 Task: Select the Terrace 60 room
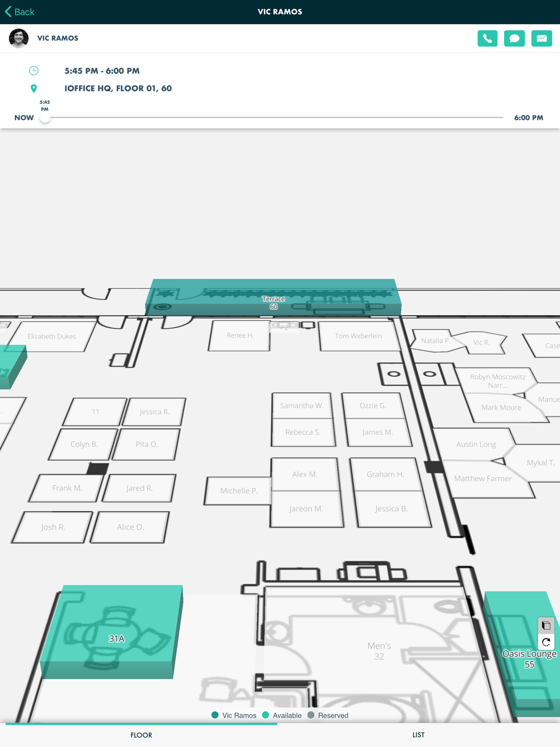[273, 298]
